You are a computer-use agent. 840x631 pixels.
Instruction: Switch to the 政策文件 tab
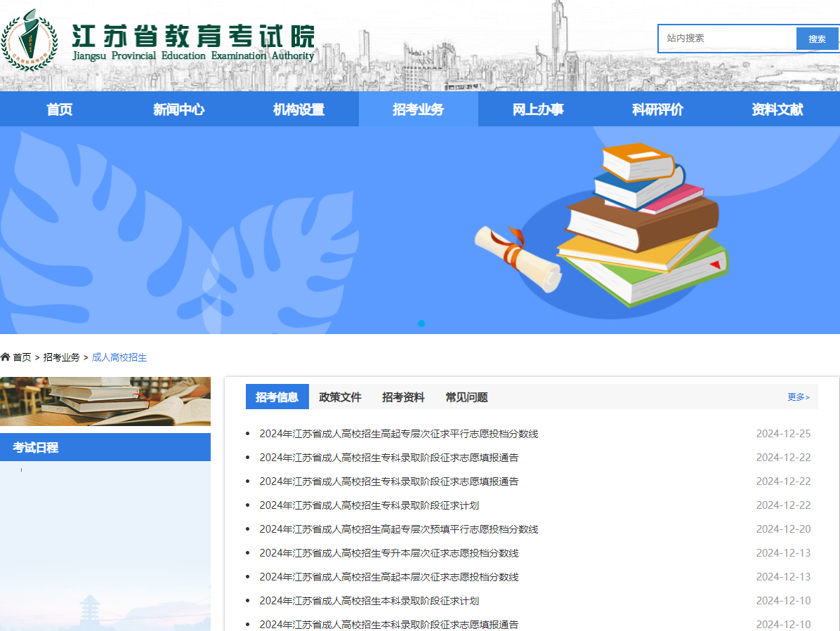pyautogui.click(x=341, y=397)
